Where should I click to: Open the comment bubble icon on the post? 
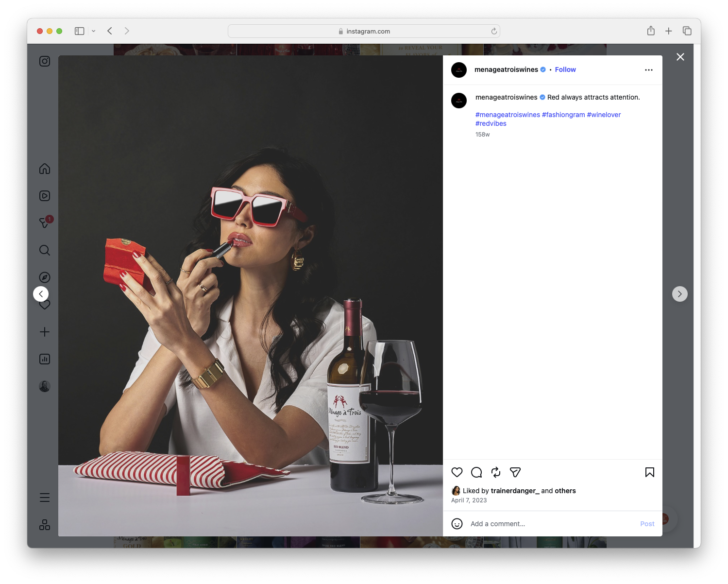(476, 472)
